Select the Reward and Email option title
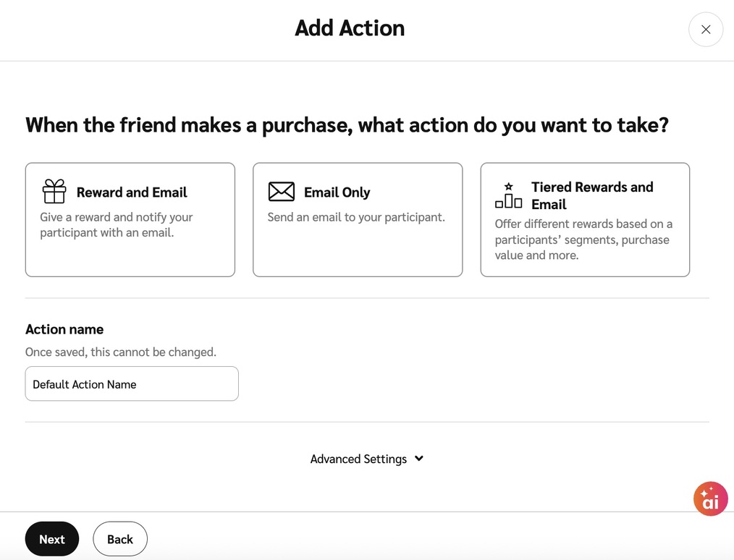This screenshot has width=734, height=560. click(132, 192)
